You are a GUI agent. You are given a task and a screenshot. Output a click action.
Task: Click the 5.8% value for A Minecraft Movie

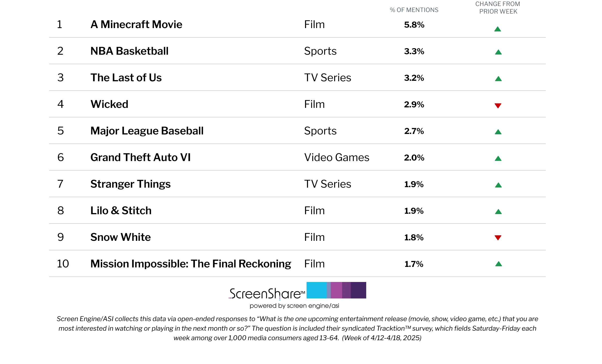coord(414,25)
